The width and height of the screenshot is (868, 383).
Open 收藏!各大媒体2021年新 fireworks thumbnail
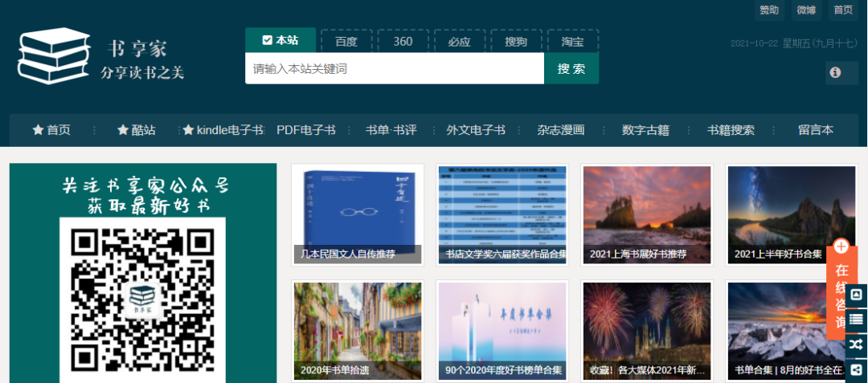(x=647, y=331)
